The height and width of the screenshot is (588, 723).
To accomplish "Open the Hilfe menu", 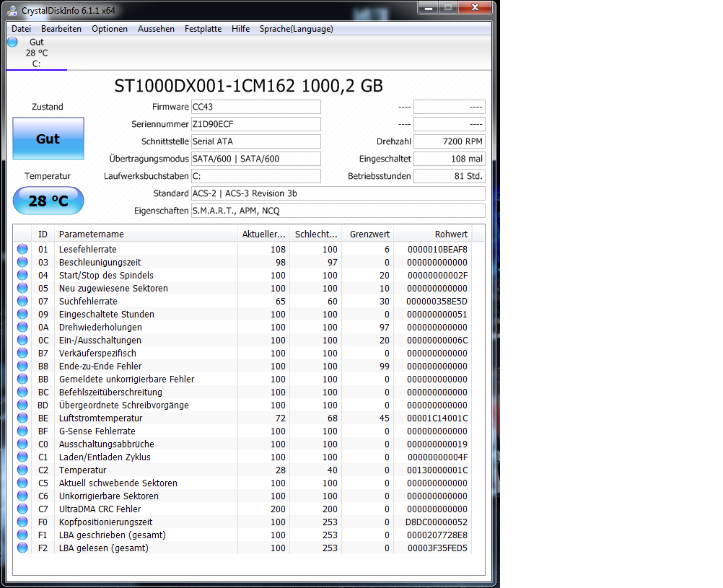I will coord(241,29).
